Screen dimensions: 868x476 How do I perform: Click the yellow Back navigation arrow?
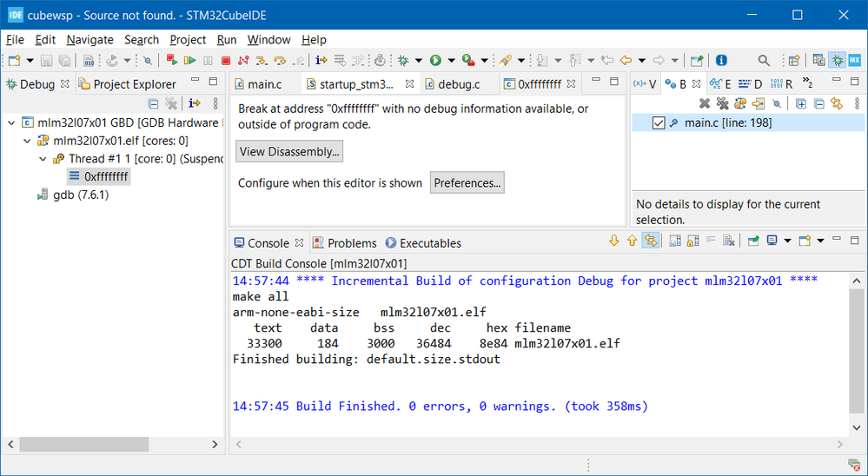pos(626,60)
